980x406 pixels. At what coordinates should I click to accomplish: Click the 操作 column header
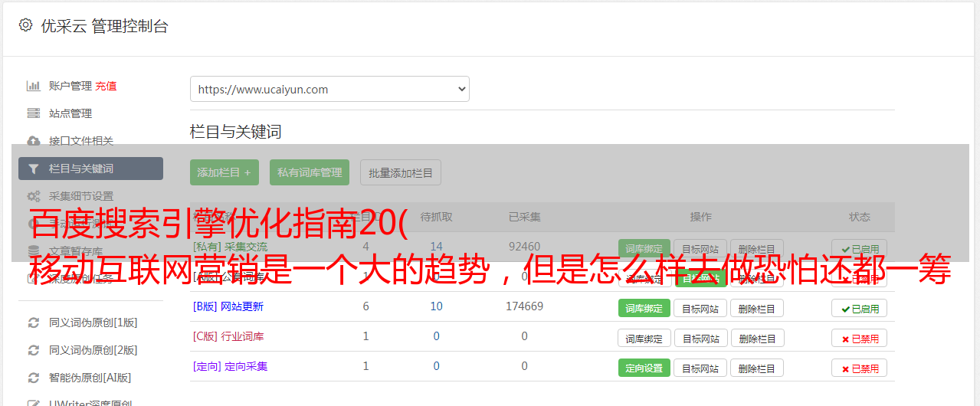tap(700, 217)
